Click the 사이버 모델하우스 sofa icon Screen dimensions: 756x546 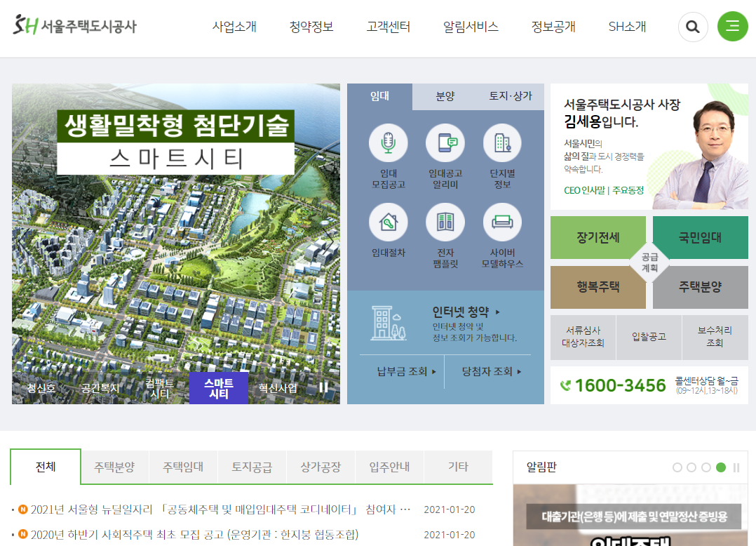[502, 222]
